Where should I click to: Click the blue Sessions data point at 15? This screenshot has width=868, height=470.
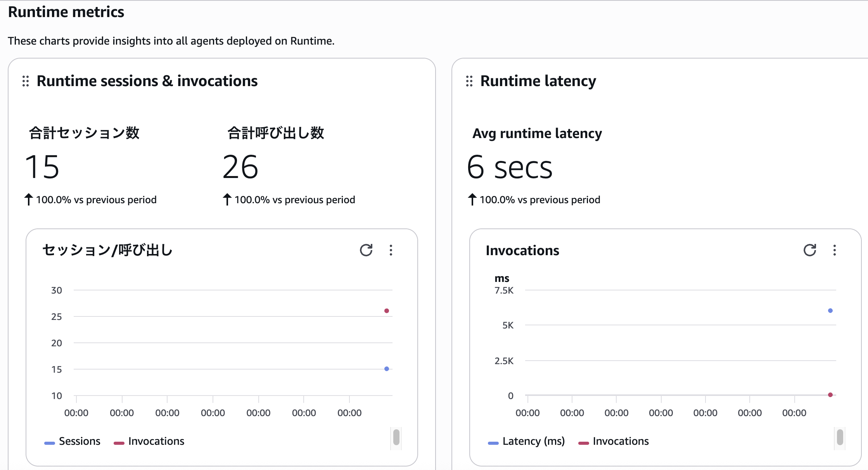pos(386,369)
